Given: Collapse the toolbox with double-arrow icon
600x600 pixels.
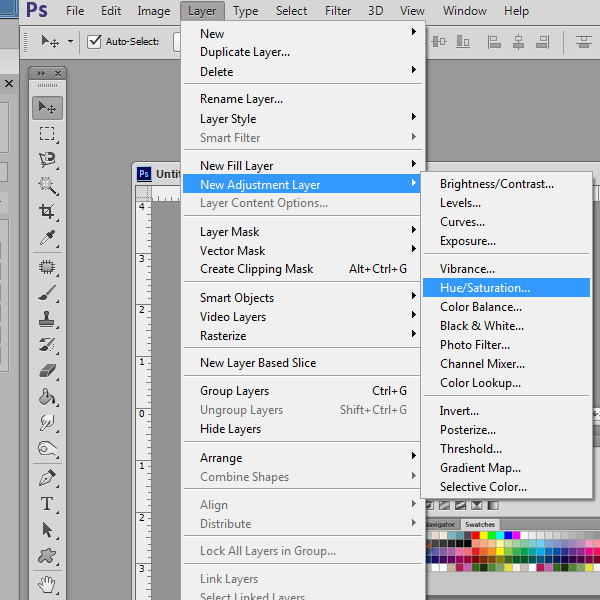Looking at the screenshot, I should pyautogui.click(x=41, y=73).
